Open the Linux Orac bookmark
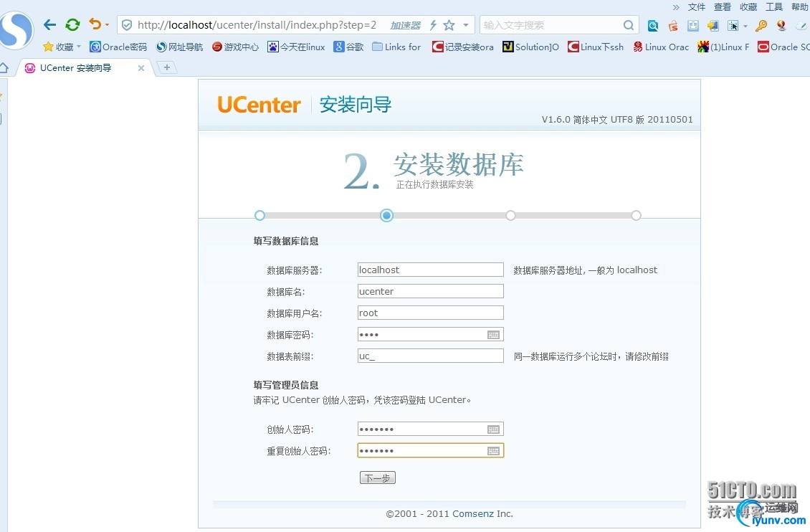 tap(661, 47)
